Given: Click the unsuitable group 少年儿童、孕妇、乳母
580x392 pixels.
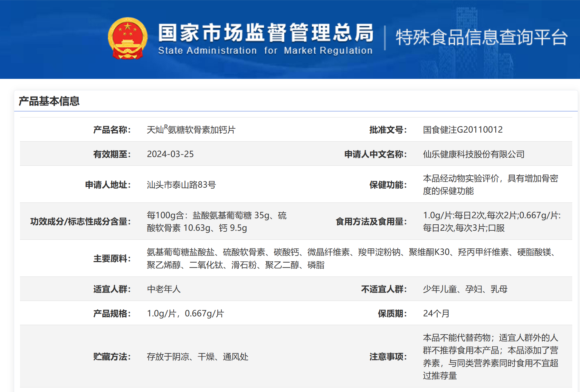Looking at the screenshot, I should 465,289.
